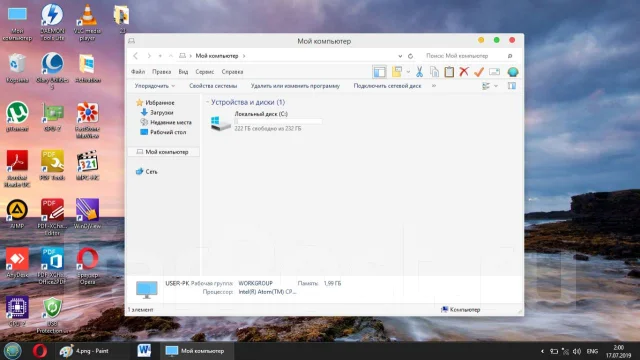Open the recent locations dropdown arrow
This screenshot has width=640, height=360.
click(160, 56)
